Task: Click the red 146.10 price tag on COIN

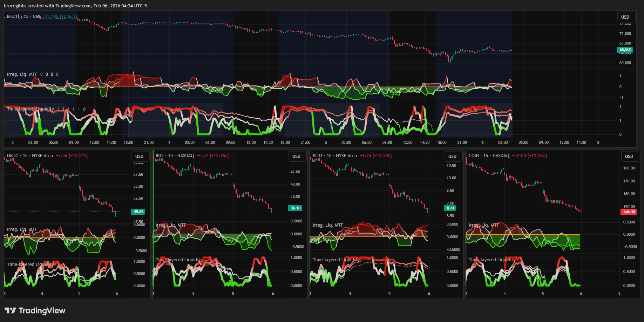Action: pyautogui.click(x=629, y=212)
